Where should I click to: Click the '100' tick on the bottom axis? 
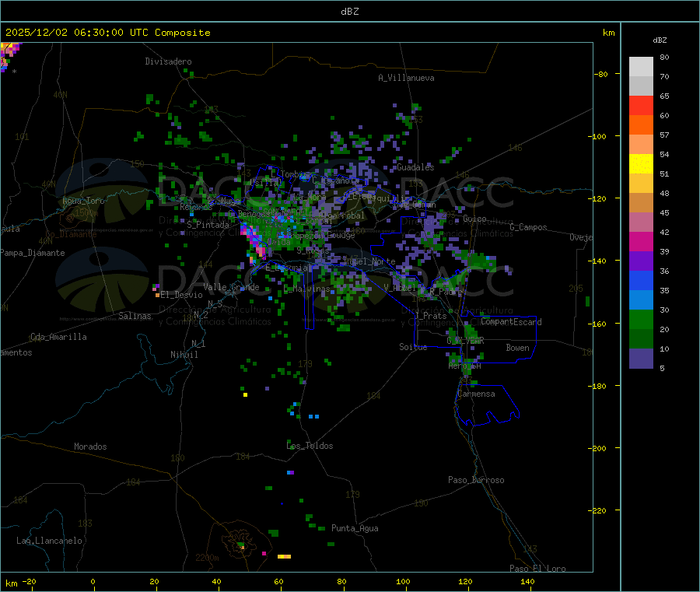point(403,581)
